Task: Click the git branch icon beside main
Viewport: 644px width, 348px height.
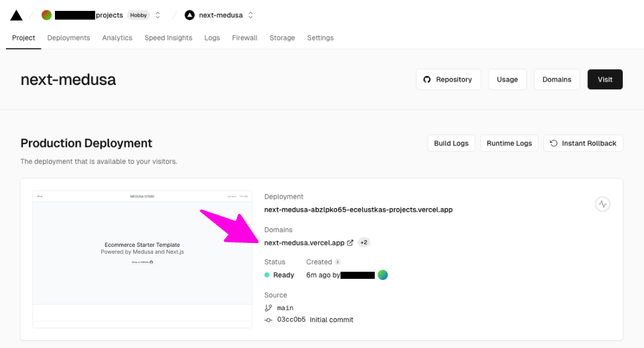Action: point(268,308)
